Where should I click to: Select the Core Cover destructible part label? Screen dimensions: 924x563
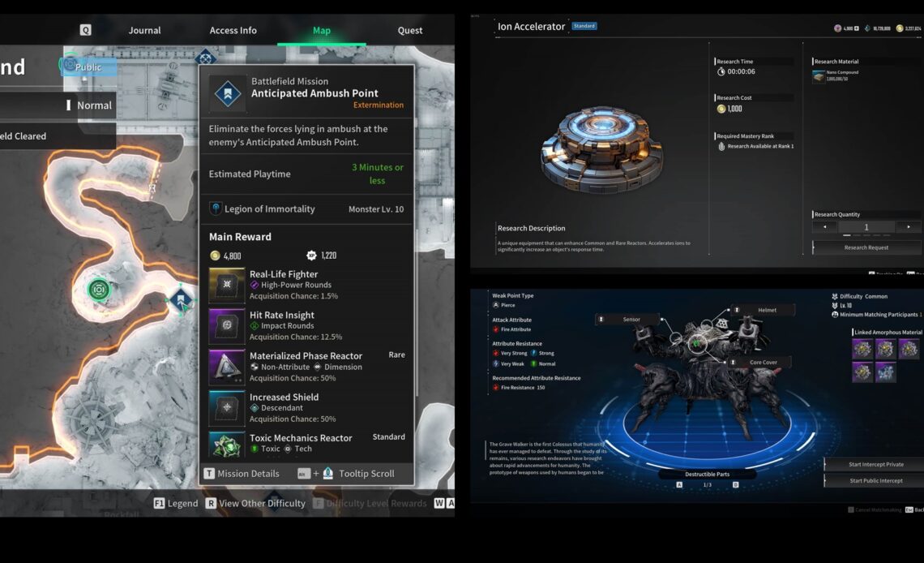click(758, 363)
